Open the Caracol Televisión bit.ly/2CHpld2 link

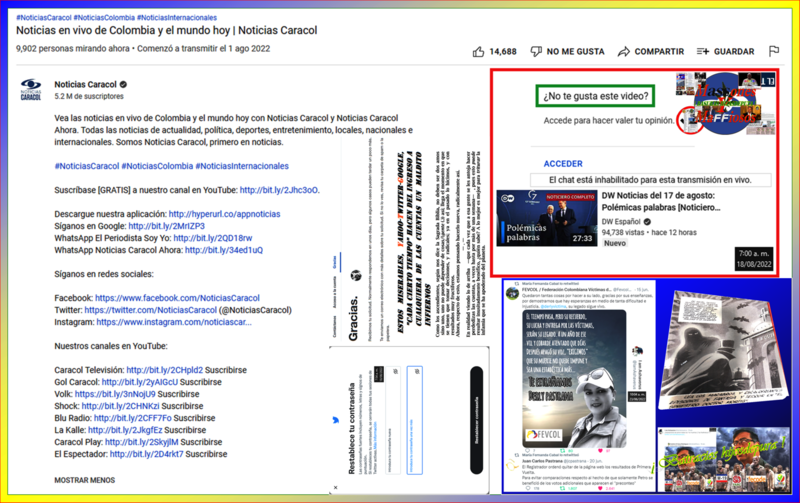click(164, 370)
